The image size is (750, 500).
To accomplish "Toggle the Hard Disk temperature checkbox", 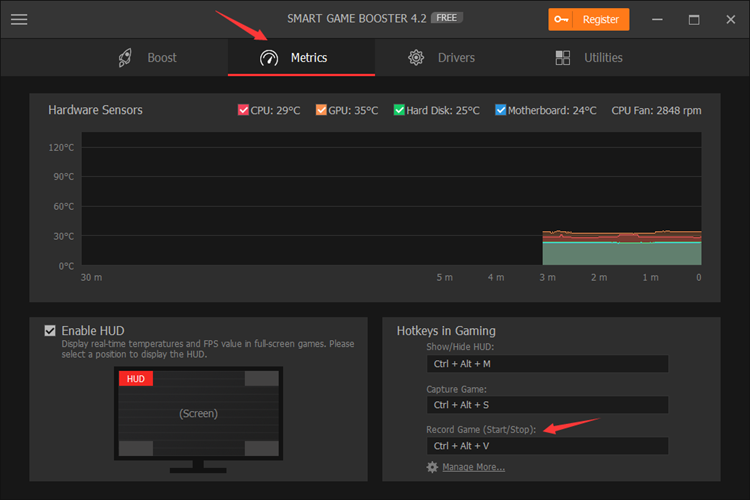I will (399, 110).
